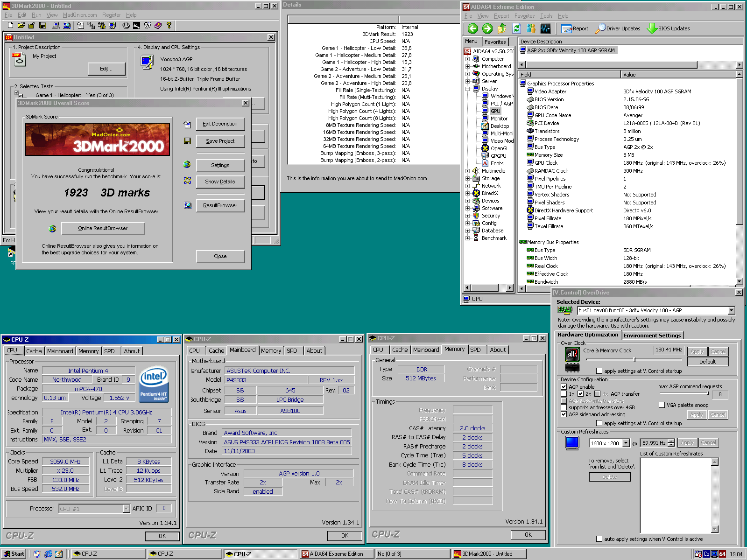
Task: Open the Cache tab in left CPU-Z window
Action: pyautogui.click(x=34, y=351)
